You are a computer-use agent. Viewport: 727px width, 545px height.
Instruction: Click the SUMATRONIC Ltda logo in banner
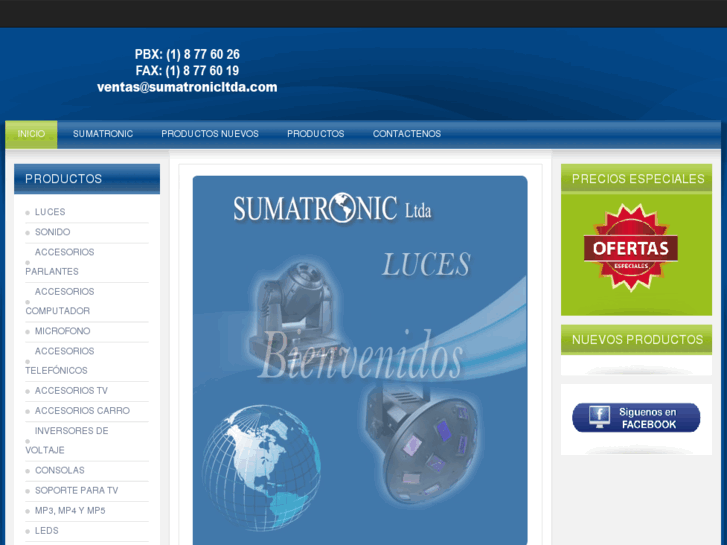(332, 208)
